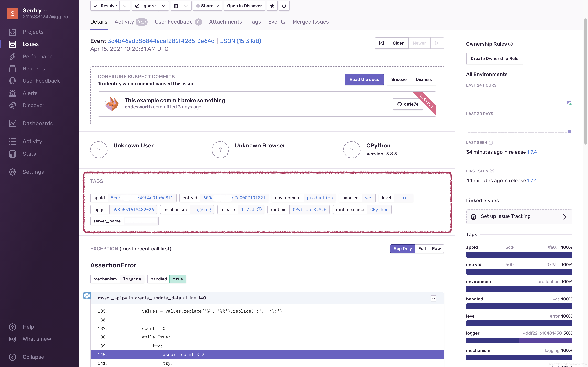Click the bell subscribe icon

284,6
